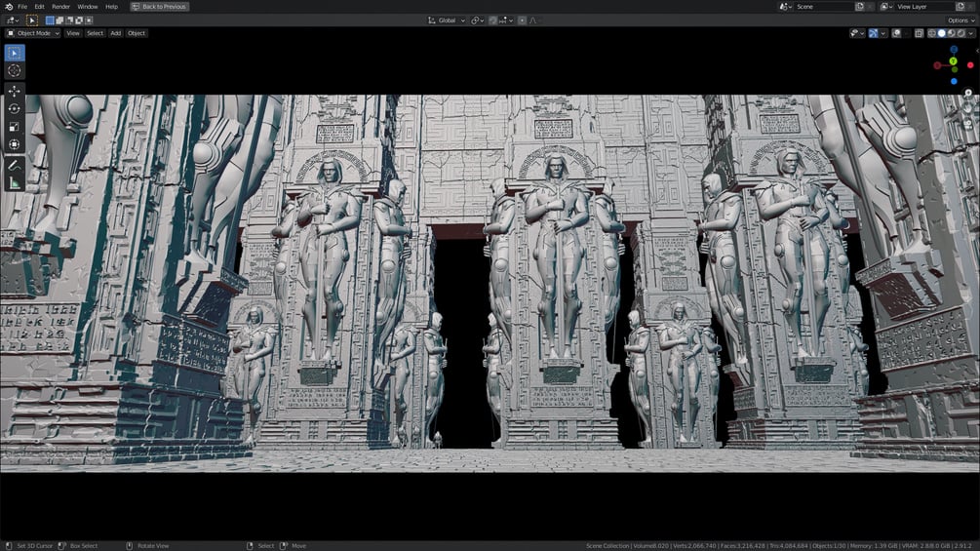
Task: Select the Annotate tool
Action: 14,166
